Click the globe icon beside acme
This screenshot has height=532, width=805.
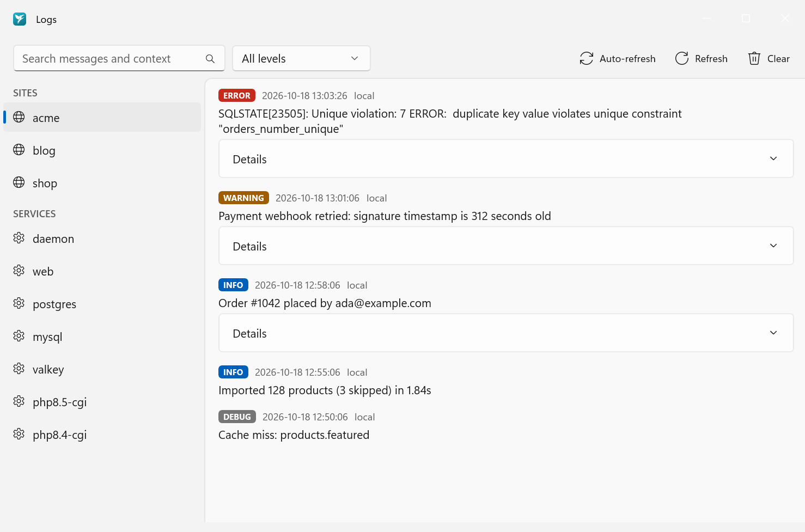[19, 117]
